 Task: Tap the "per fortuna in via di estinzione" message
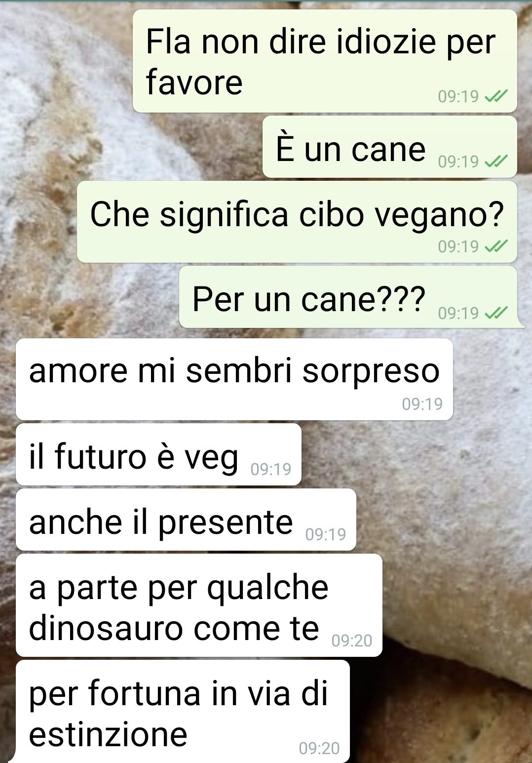[183, 712]
